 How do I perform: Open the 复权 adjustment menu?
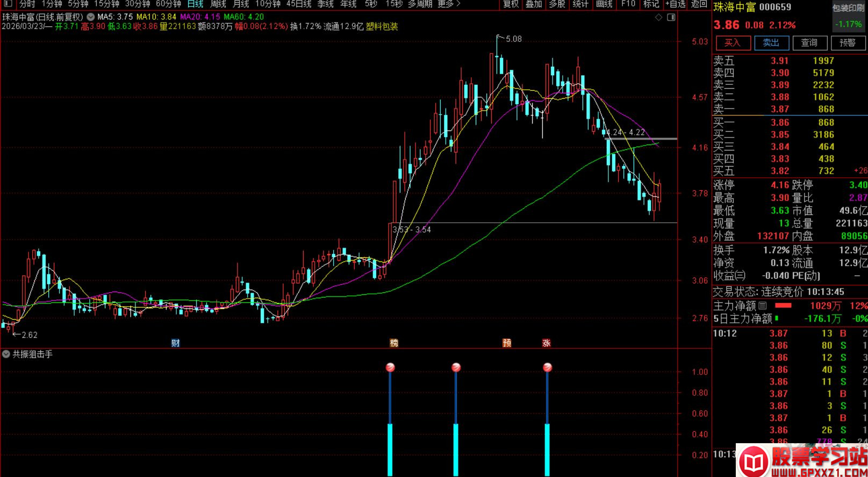(511, 4)
